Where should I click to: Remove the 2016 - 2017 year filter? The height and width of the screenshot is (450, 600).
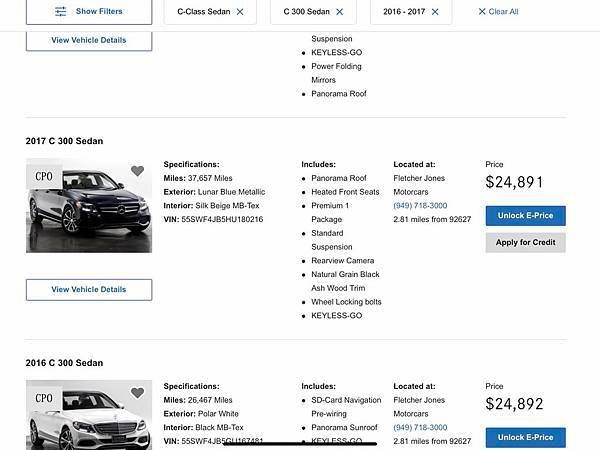pyautogui.click(x=435, y=12)
